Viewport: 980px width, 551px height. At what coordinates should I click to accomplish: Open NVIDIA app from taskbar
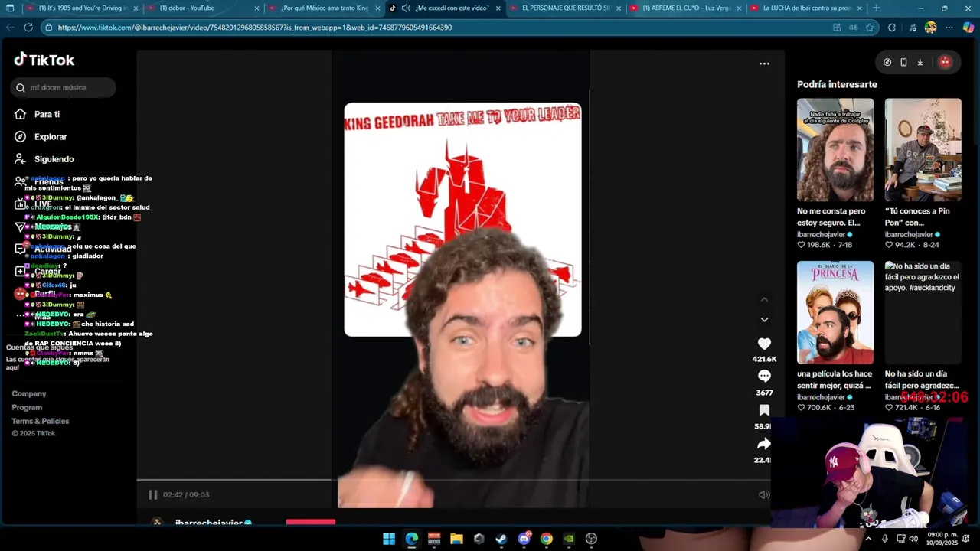point(568,539)
